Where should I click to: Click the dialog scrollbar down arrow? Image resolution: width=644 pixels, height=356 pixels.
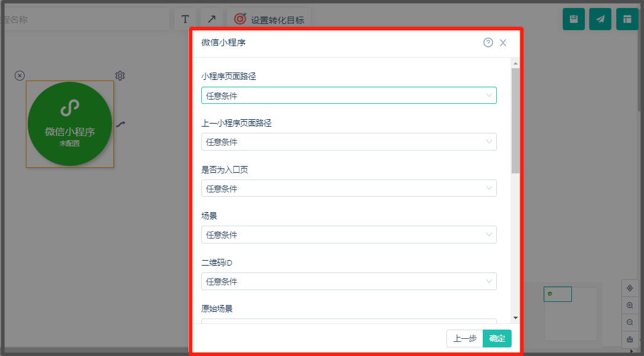tap(515, 318)
